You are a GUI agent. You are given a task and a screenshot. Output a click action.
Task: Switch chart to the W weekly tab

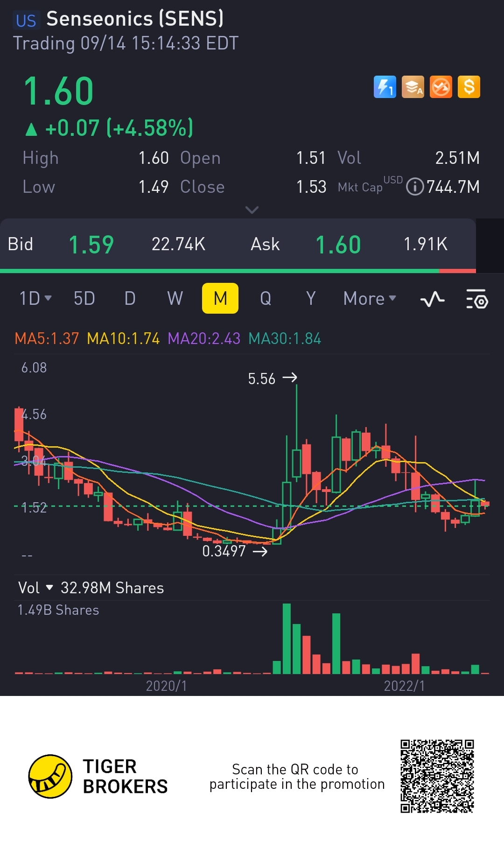click(175, 298)
